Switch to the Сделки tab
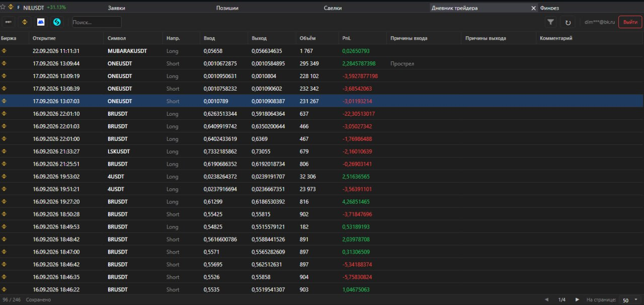Screen dimensions: 644x305 pyautogui.click(x=333, y=8)
